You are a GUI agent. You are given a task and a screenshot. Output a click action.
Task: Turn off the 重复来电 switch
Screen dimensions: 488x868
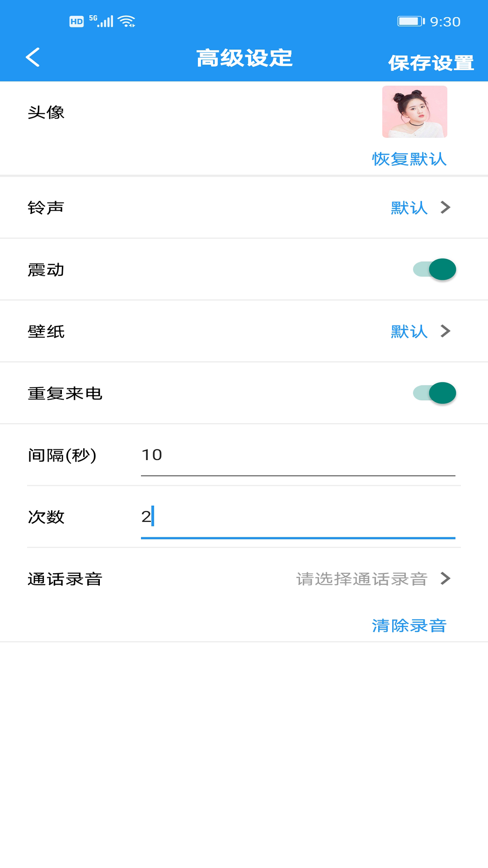click(x=434, y=393)
